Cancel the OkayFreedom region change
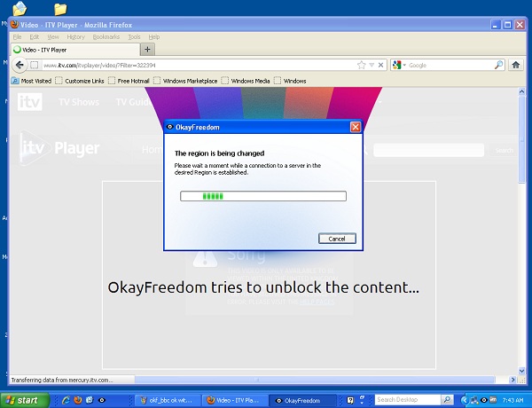The width and height of the screenshot is (532, 408). click(337, 239)
